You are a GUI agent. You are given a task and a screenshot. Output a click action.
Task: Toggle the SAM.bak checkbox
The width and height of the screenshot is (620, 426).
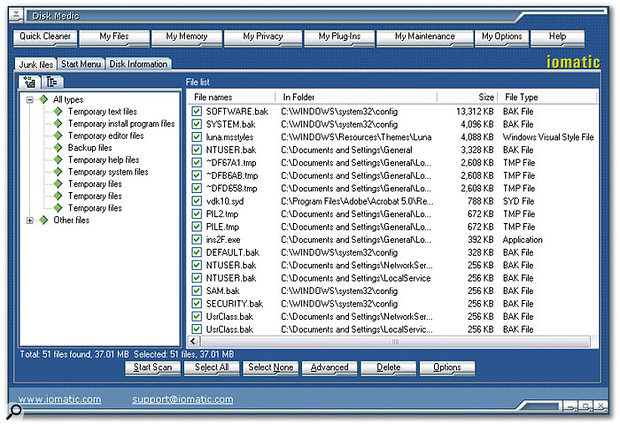pyautogui.click(x=197, y=291)
